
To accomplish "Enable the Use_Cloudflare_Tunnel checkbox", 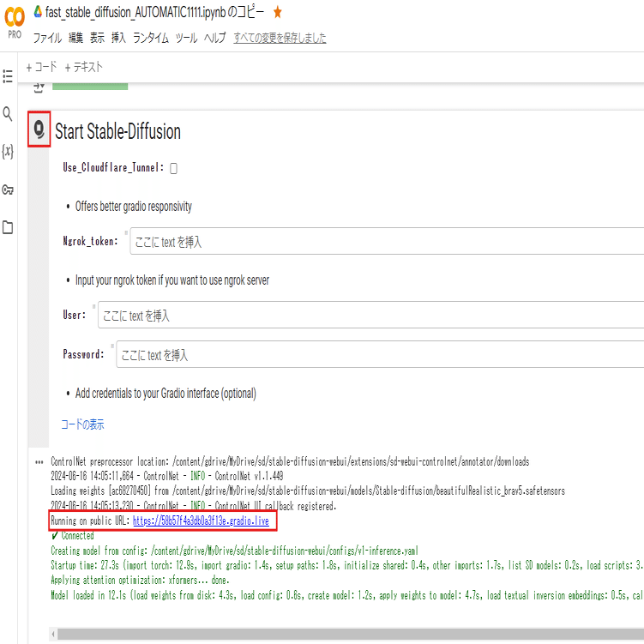I will (x=174, y=168).
